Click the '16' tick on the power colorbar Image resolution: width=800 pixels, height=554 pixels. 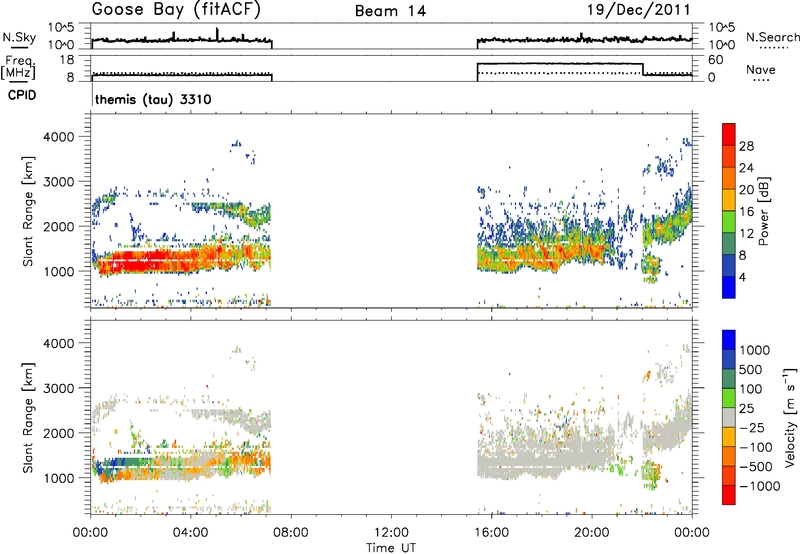pos(746,212)
